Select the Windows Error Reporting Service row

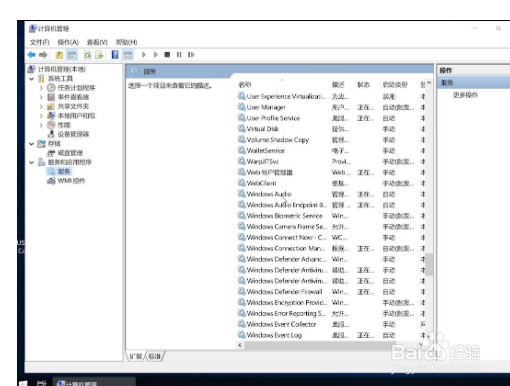coord(331,313)
